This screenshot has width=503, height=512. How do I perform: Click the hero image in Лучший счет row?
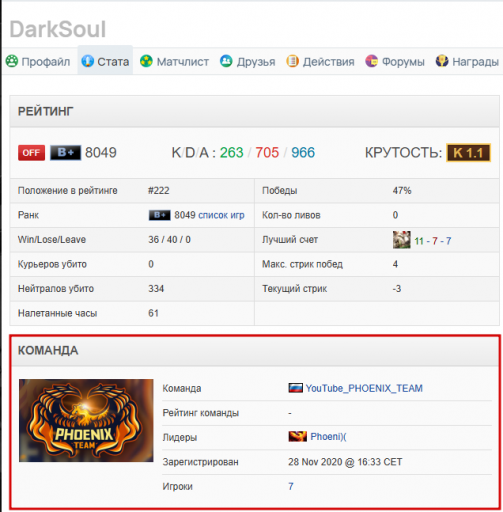402,240
